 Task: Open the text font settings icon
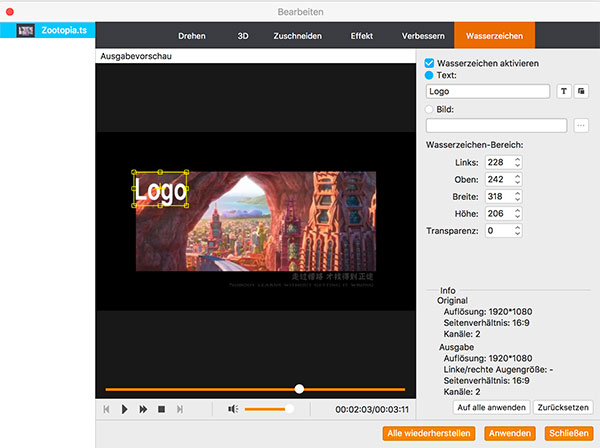click(564, 91)
